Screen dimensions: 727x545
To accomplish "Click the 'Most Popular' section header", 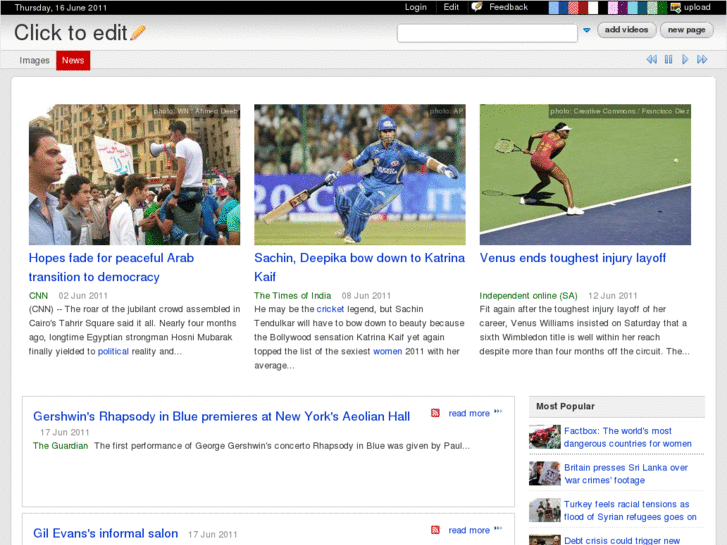I will tap(617, 406).
